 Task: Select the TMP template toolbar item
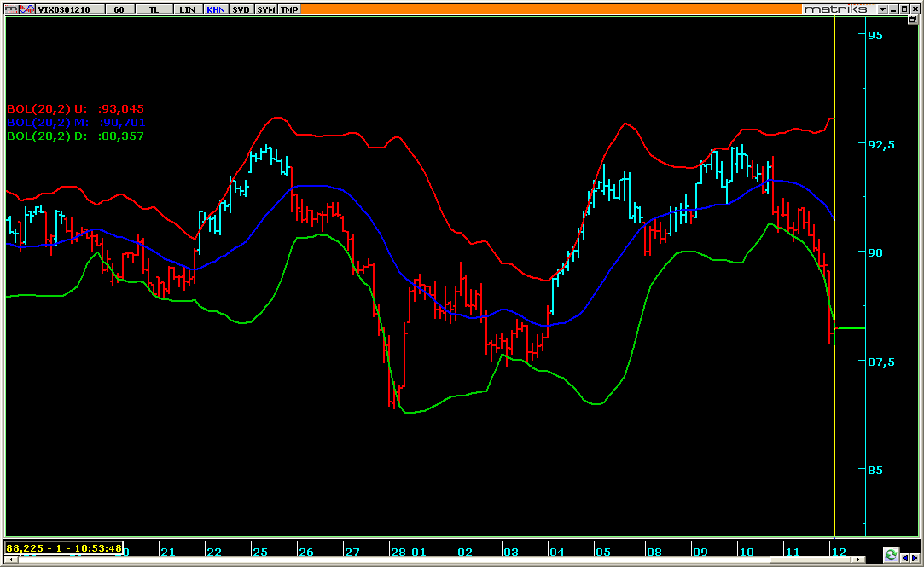(289, 9)
